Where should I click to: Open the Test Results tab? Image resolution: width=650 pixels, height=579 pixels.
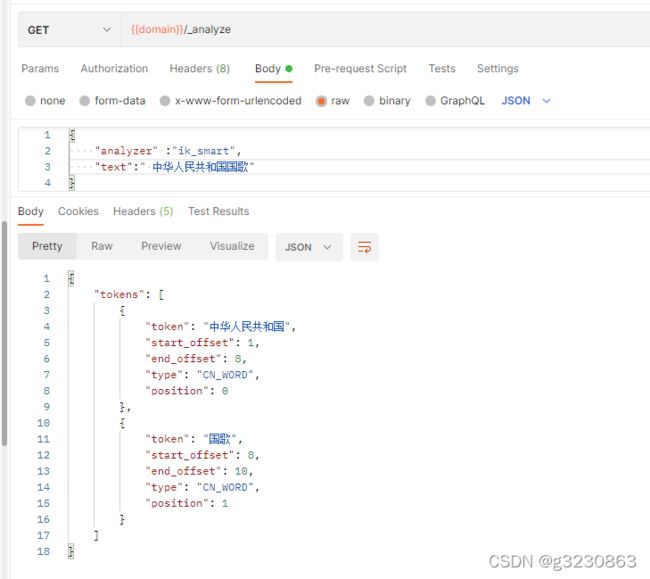click(218, 211)
